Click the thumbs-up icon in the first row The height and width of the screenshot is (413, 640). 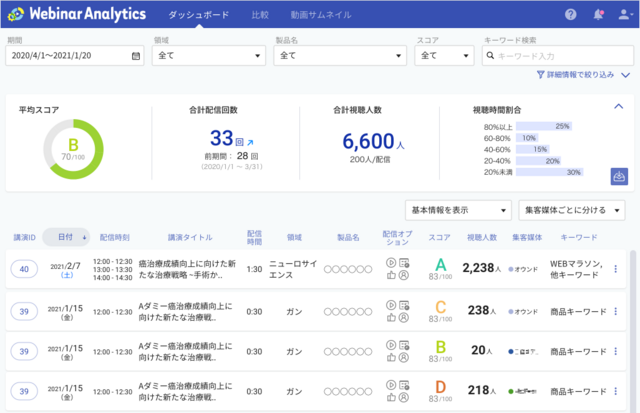click(390, 275)
